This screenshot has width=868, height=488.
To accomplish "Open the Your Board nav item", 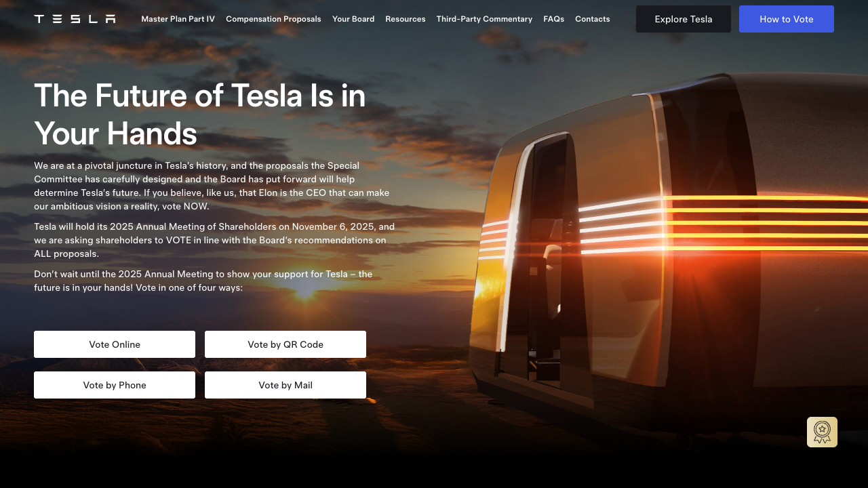I will [353, 19].
